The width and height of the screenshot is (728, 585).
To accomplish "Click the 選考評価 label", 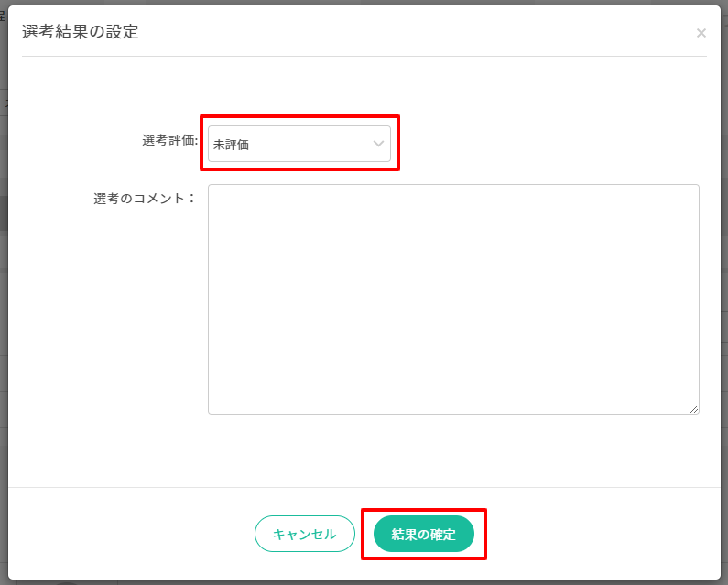I will click(169, 140).
